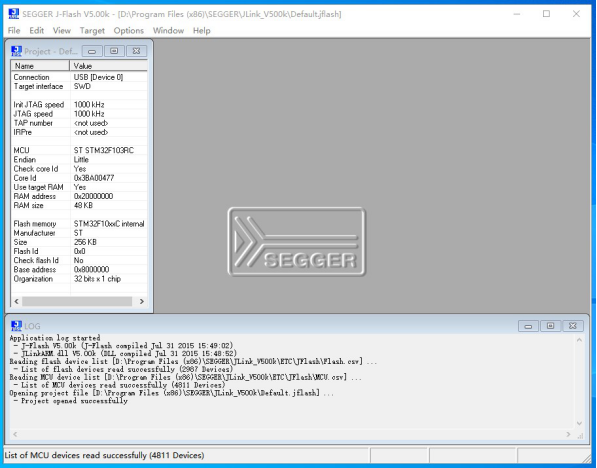Click the LOG panel J-Flash icon
The image size is (597, 468).
coord(16,326)
